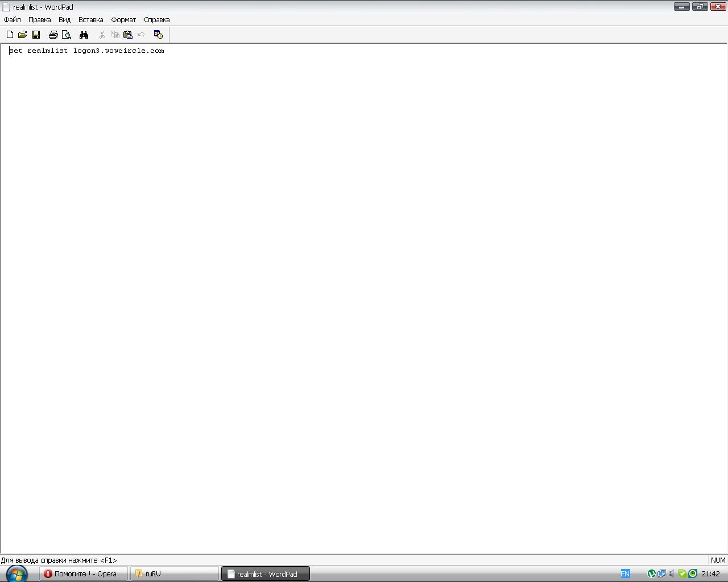Paste using the clipboard toolbar icon
The image size is (728, 582).
128,35
